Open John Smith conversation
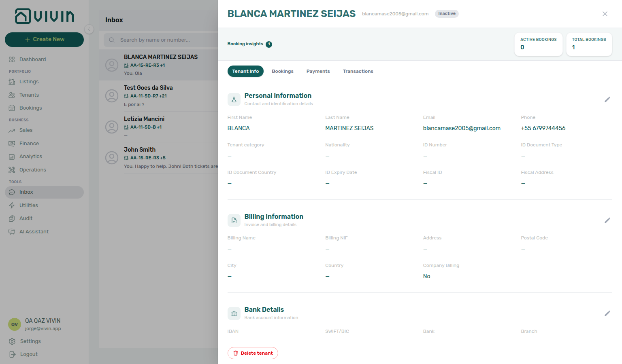 click(158, 158)
